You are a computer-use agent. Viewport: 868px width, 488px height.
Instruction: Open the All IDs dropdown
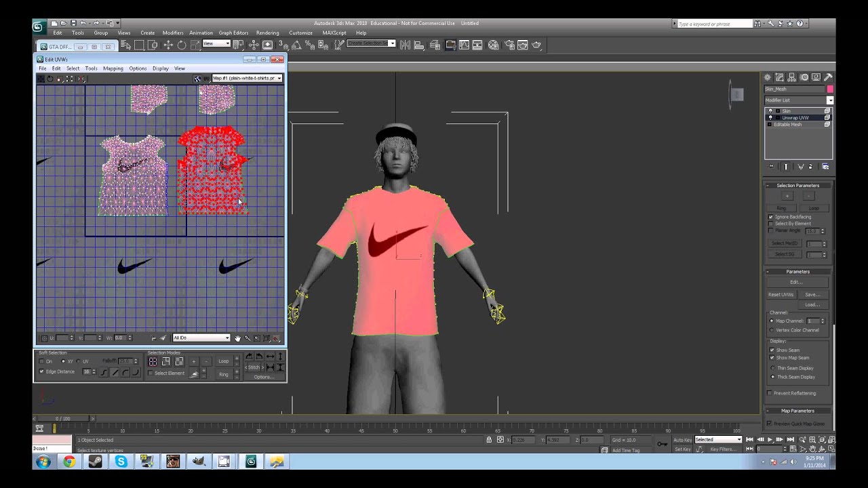pos(201,338)
